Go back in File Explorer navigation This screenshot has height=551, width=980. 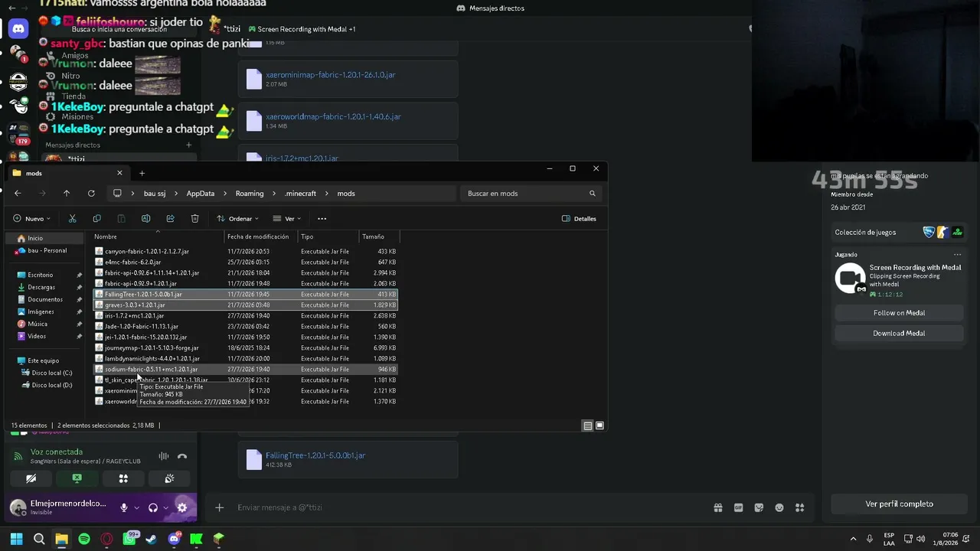point(18,194)
